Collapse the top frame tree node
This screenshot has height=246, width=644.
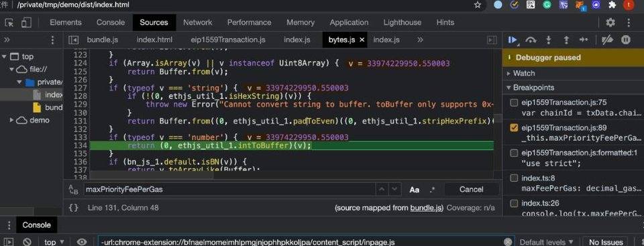4,57
